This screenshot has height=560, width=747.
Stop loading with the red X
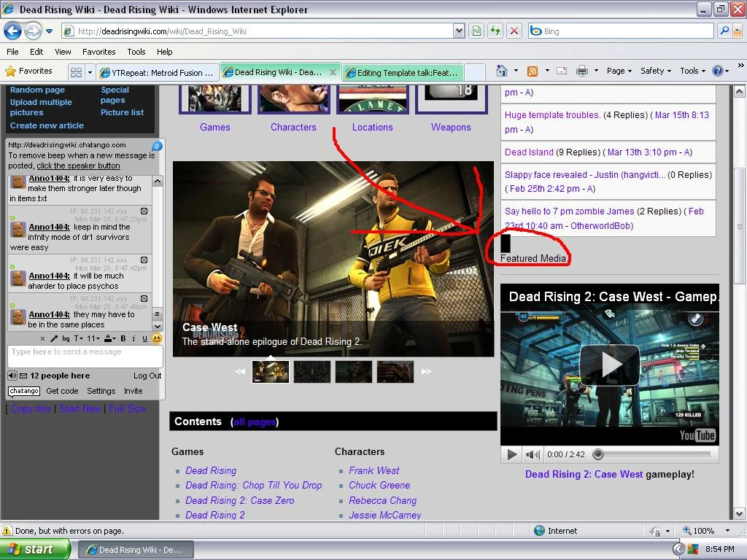[514, 31]
